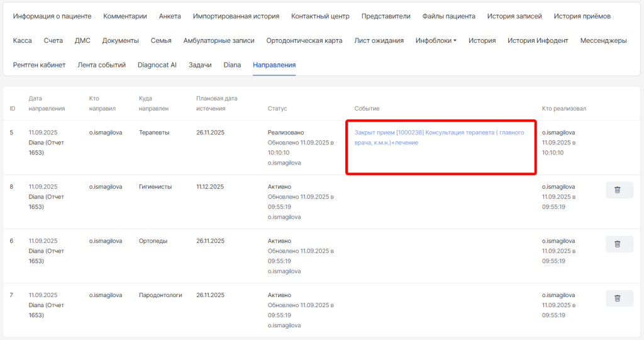Open the Лист ожидания tab
Image resolution: width=644 pixels, height=340 pixels.
click(379, 41)
